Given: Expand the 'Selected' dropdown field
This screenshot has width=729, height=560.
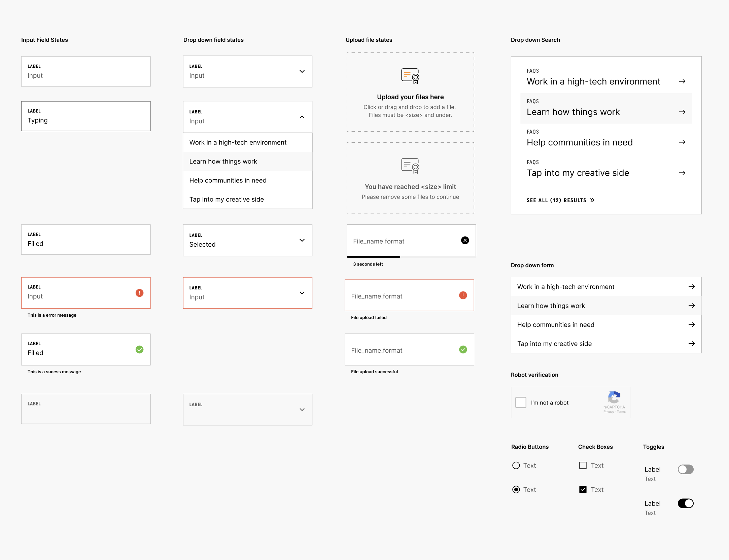Looking at the screenshot, I should (x=302, y=240).
